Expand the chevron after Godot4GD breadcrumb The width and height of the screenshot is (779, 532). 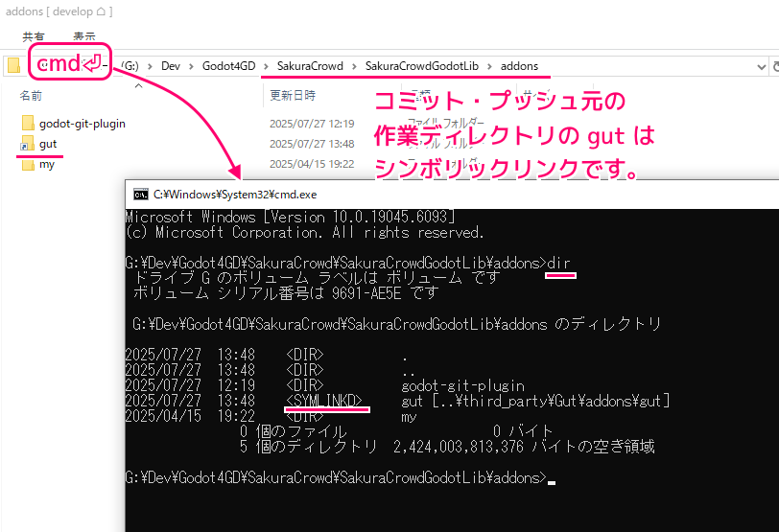(266, 66)
